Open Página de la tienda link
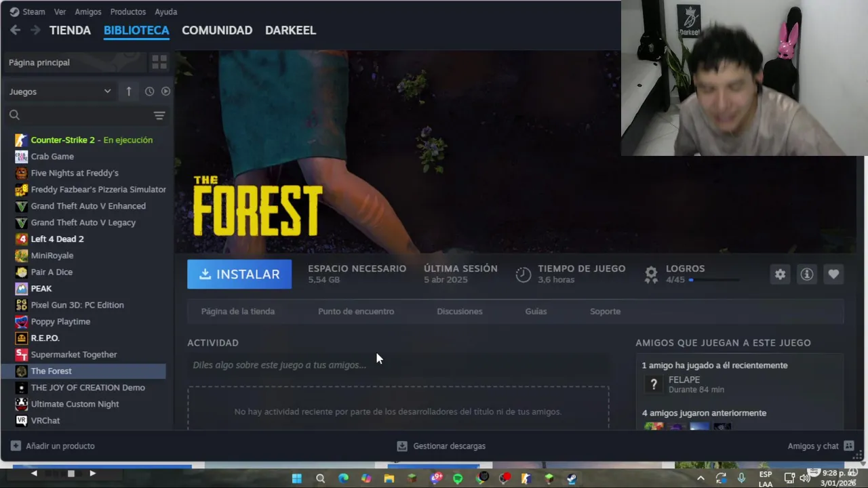 point(238,311)
